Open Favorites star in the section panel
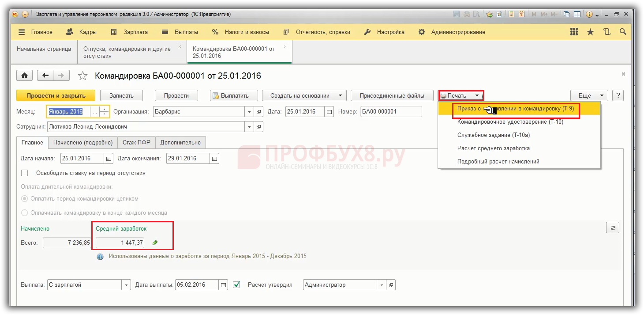This screenshot has width=644, height=315. click(590, 32)
